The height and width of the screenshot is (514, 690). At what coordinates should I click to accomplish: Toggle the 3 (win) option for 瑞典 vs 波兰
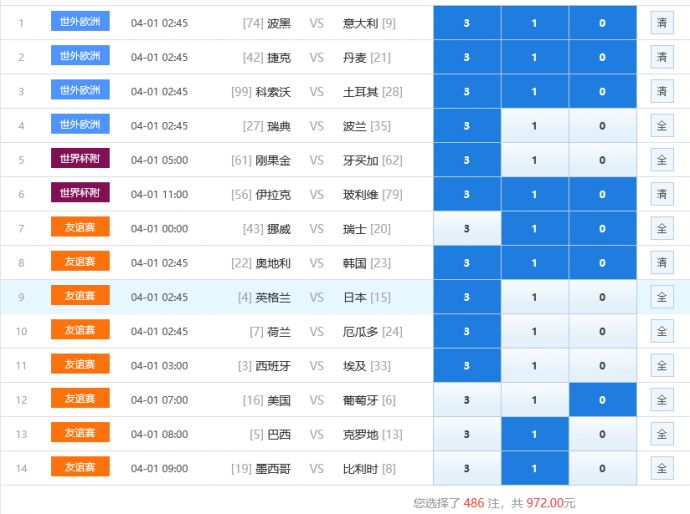466,126
